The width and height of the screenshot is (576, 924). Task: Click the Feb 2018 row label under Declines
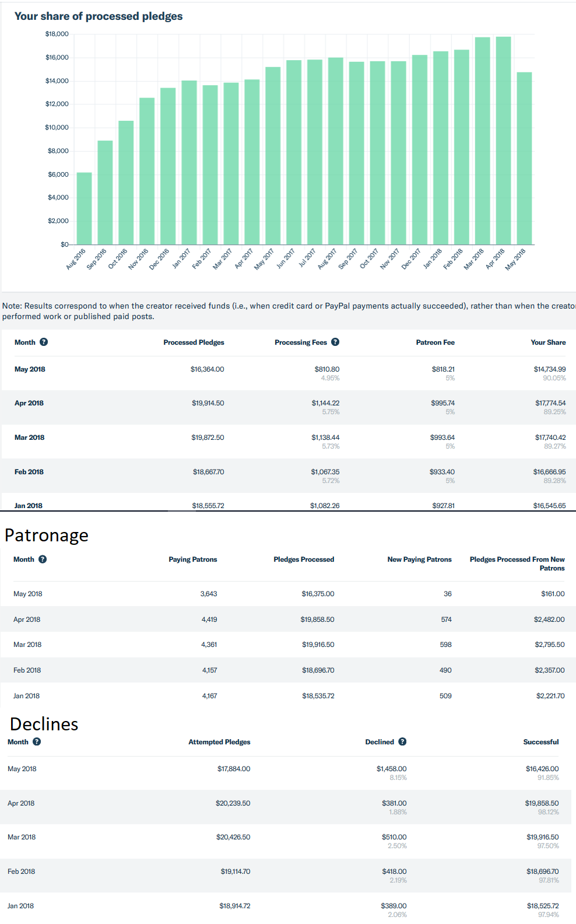click(21, 871)
